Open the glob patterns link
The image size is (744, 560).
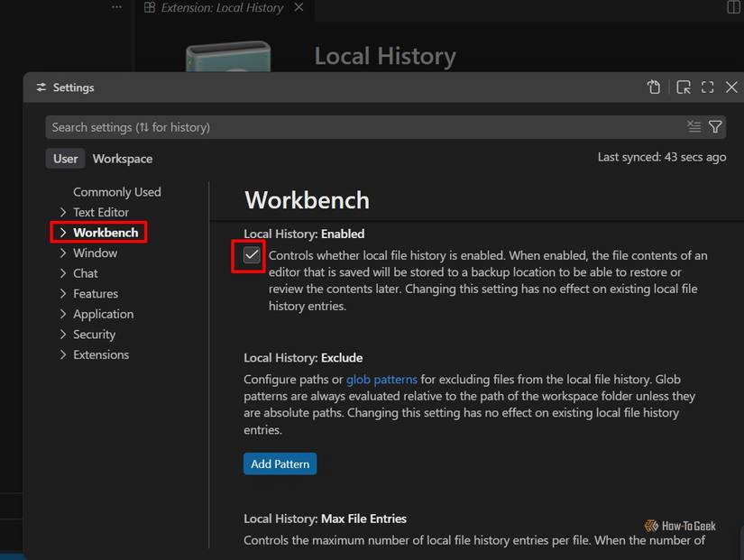381,380
